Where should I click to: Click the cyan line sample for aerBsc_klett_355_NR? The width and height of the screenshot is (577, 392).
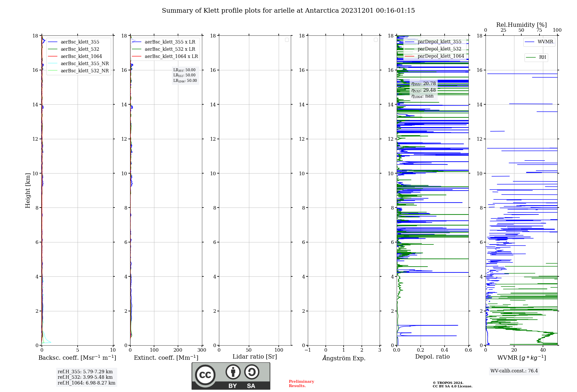[53, 63]
